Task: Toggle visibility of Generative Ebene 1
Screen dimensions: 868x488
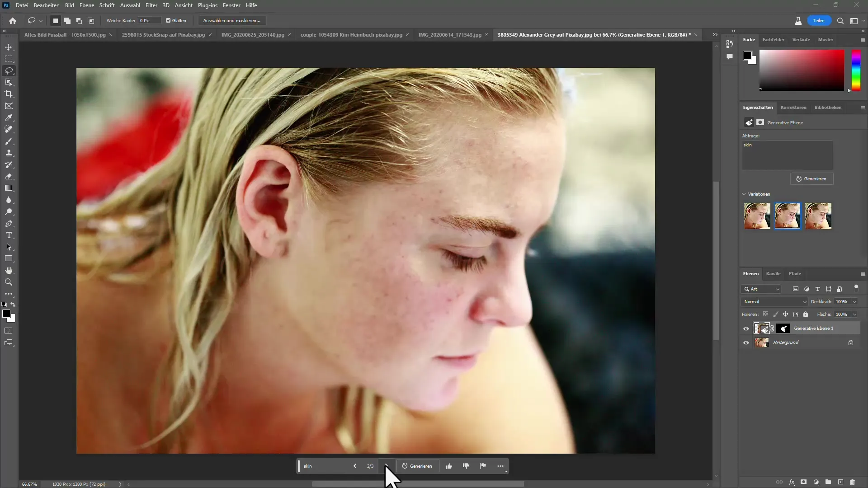Action: (x=747, y=328)
